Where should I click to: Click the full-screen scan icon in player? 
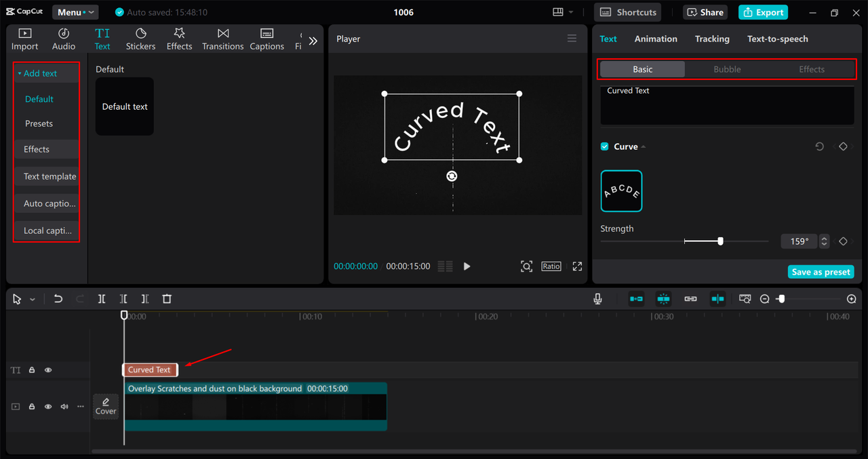pos(526,266)
